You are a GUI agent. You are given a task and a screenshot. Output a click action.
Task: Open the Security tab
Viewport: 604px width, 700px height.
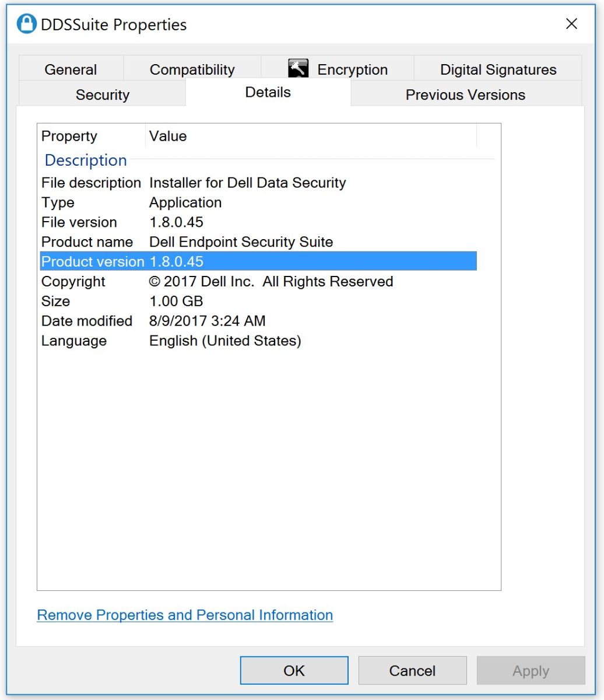click(103, 94)
